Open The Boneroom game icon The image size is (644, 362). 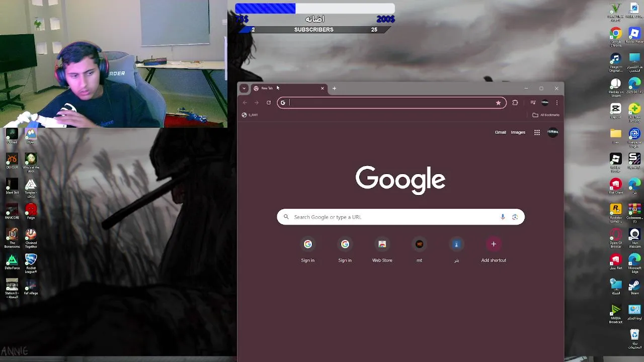pos(12,238)
